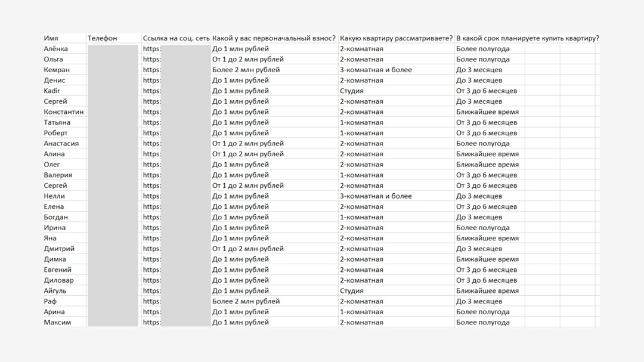The image size is (644, 362).
Task: Click Анастасия's "От 1 до 2 млн рублей" cell
Action: pos(247,144)
